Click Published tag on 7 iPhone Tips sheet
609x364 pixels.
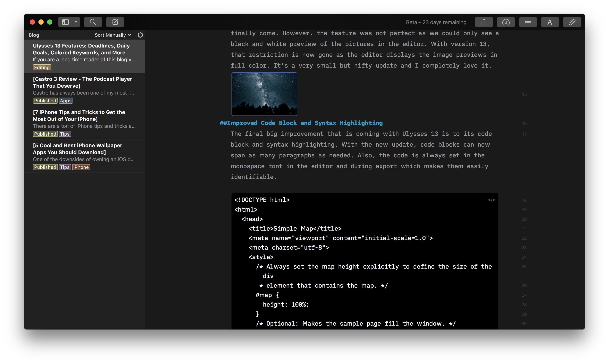click(x=45, y=134)
